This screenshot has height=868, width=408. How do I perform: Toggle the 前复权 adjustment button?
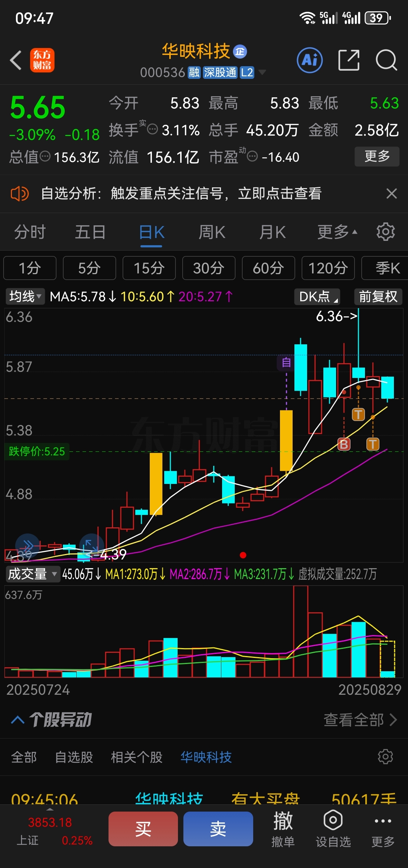click(x=378, y=297)
